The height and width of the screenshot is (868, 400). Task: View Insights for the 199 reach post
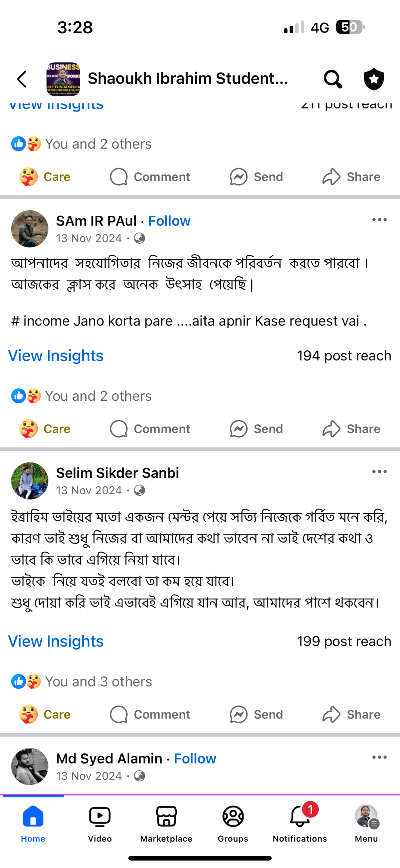point(56,641)
